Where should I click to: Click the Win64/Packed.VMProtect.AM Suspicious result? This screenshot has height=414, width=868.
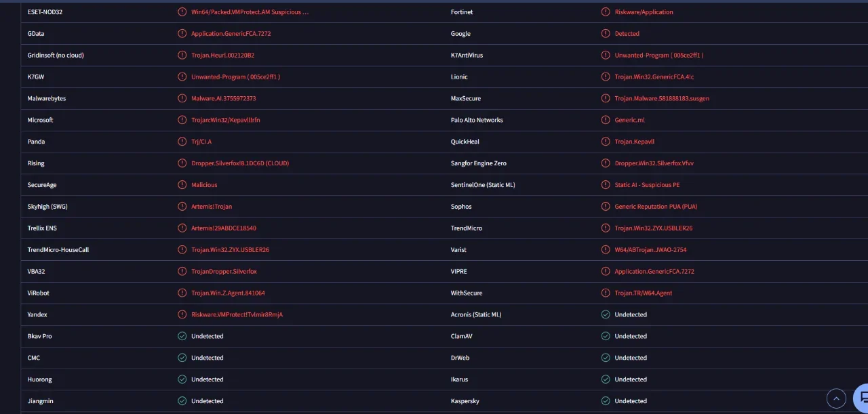[x=250, y=12]
